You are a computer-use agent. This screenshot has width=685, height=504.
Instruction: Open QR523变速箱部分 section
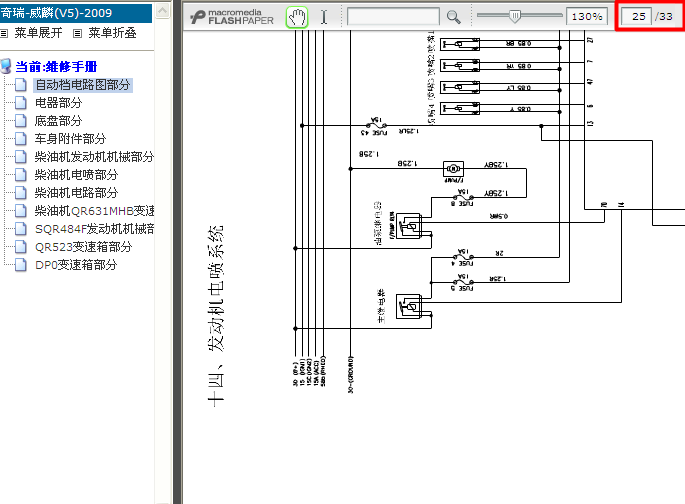pyautogui.click(x=83, y=247)
